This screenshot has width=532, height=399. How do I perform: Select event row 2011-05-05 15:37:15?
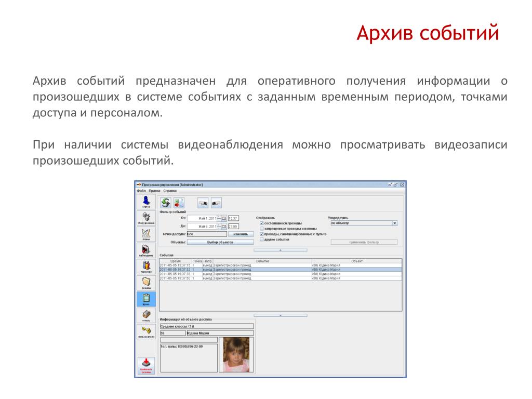coord(281,265)
